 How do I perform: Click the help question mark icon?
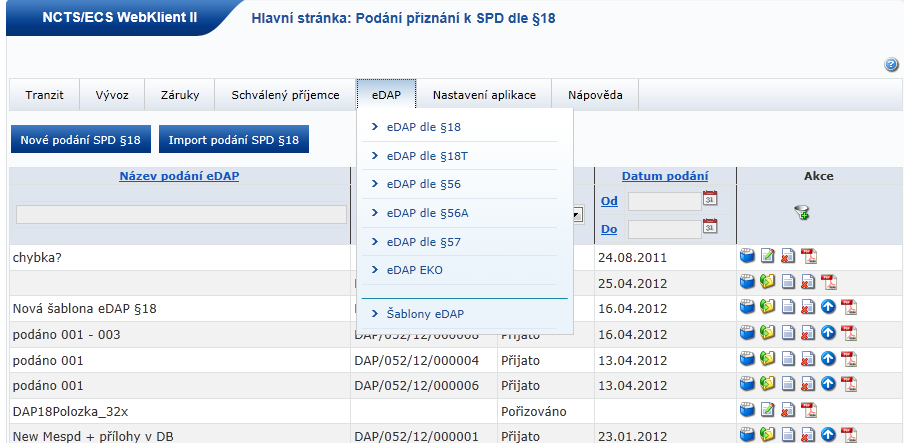891,65
